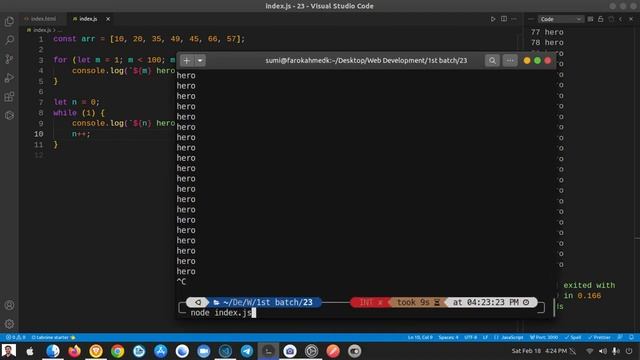Open Wi-Fi network indicator
Image resolution: width=640 pixels, height=360 pixels.
click(589, 351)
